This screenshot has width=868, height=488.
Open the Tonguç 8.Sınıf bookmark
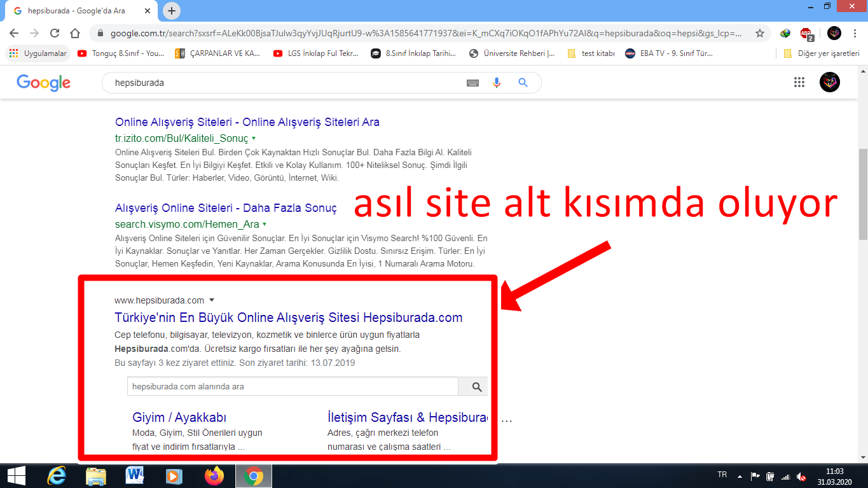click(121, 53)
